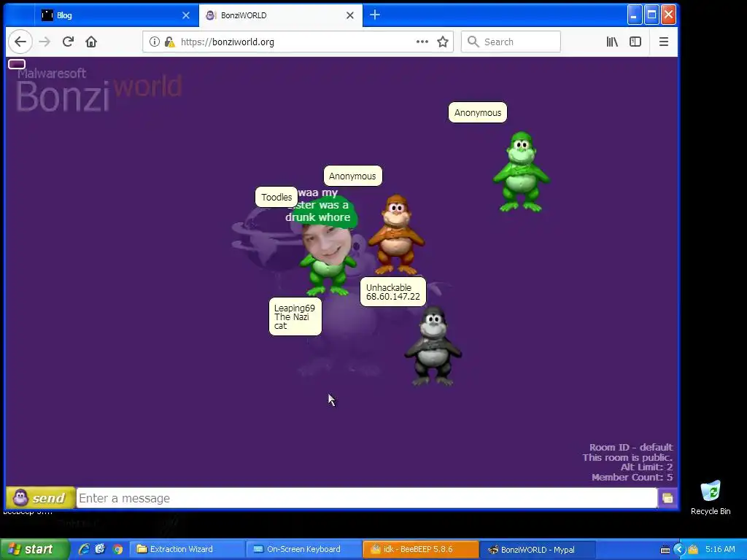Open the Recycle Bin desktop icon

(x=711, y=497)
